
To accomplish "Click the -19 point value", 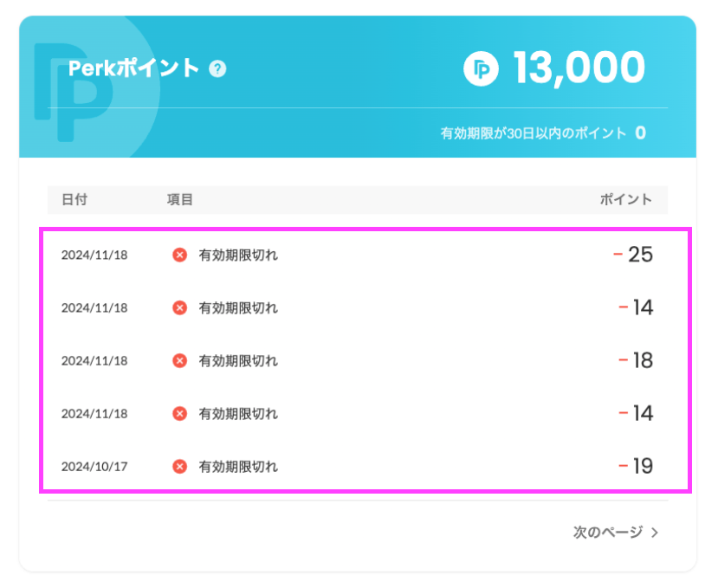I will pyautogui.click(x=636, y=467).
